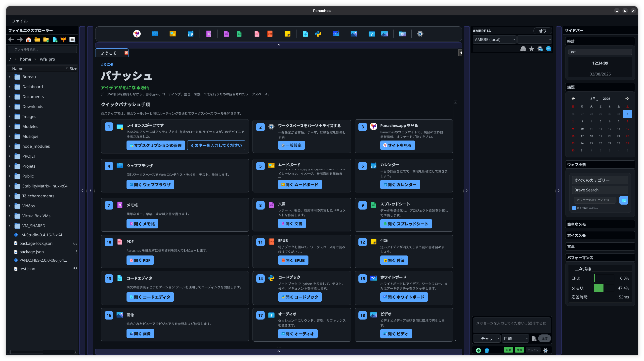Open the XLS spreadsheet toolbar icon
644x361 pixels.
point(239,34)
